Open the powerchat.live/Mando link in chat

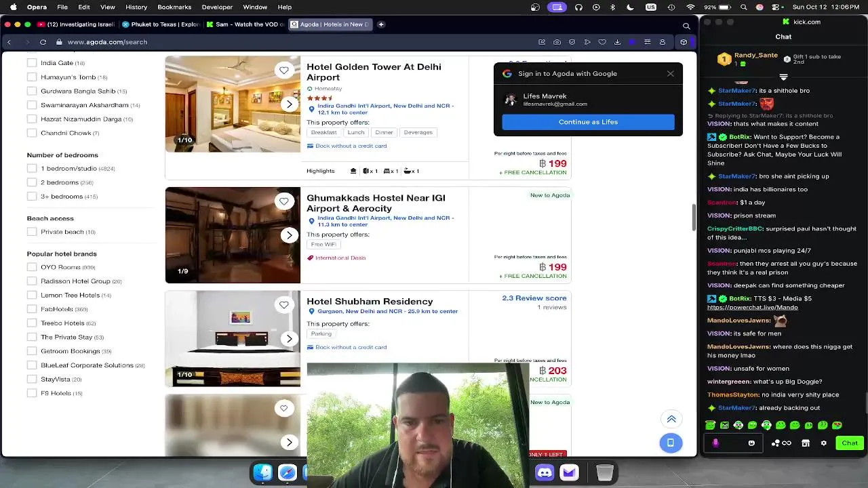(x=752, y=307)
